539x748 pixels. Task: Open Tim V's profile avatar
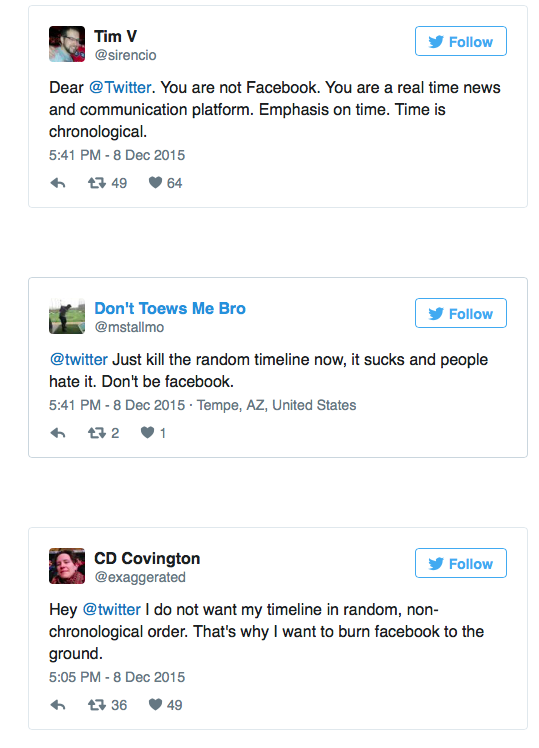click(67, 44)
